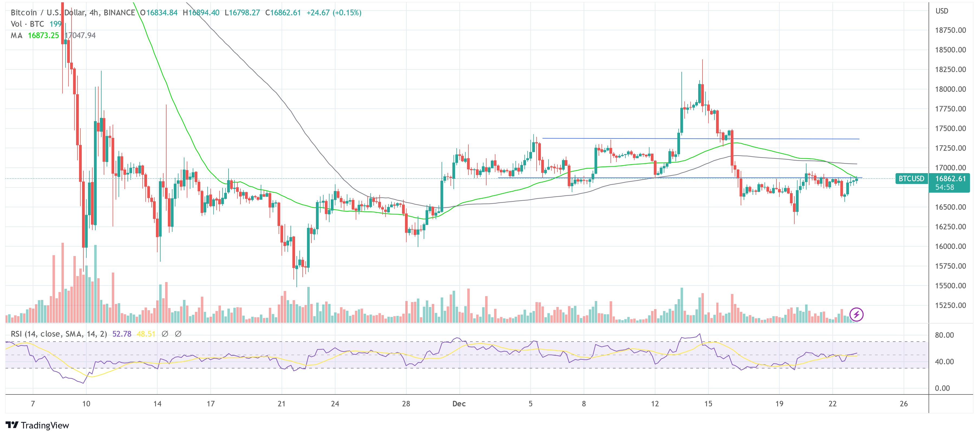Click the RSI 40.00 axis label
Viewport: 980px width, 437px height.
pos(944,362)
